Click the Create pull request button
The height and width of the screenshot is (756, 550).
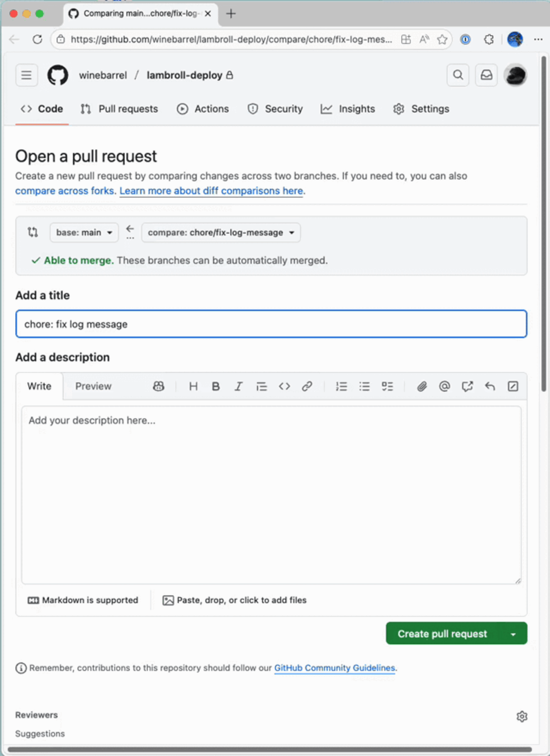[x=442, y=634]
